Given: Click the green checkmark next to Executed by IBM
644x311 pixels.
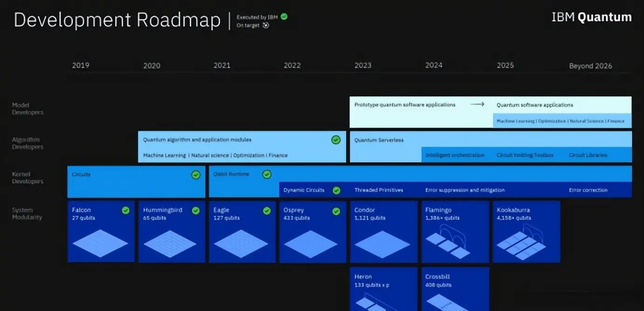Looking at the screenshot, I should coord(284,16).
